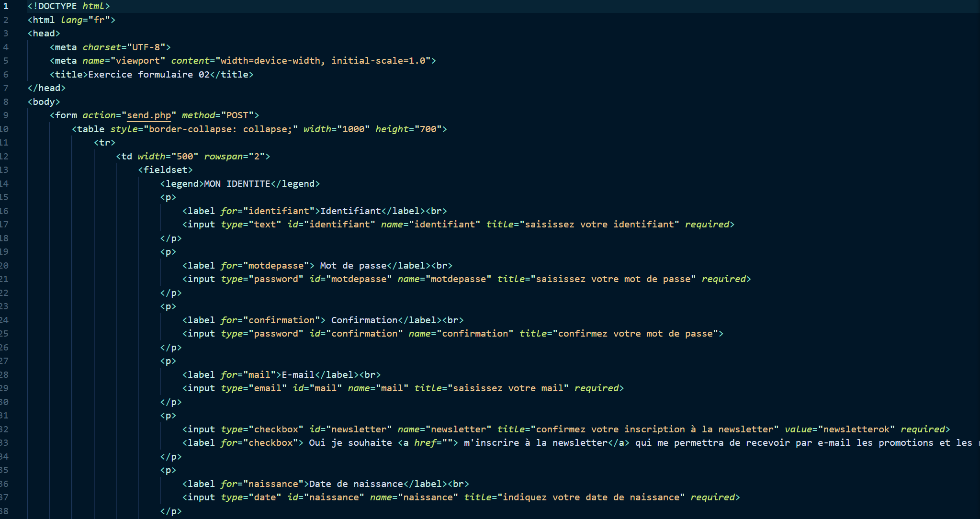Click the type "date" attribute value

(x=265, y=497)
